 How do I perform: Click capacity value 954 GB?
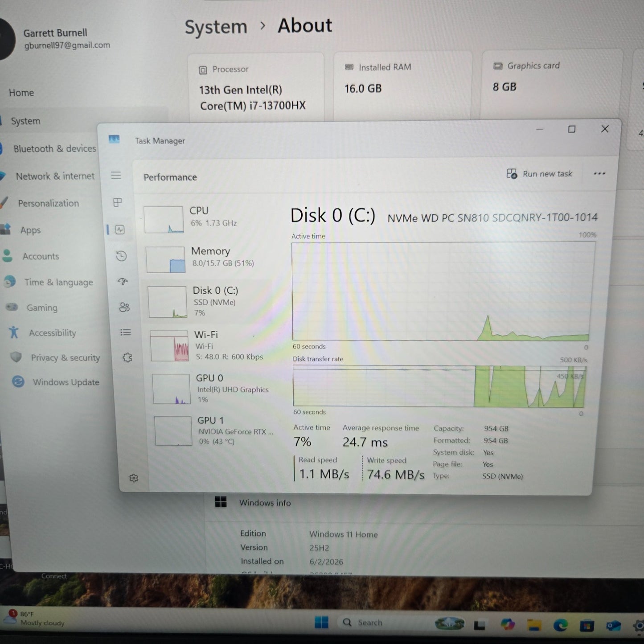[496, 428]
